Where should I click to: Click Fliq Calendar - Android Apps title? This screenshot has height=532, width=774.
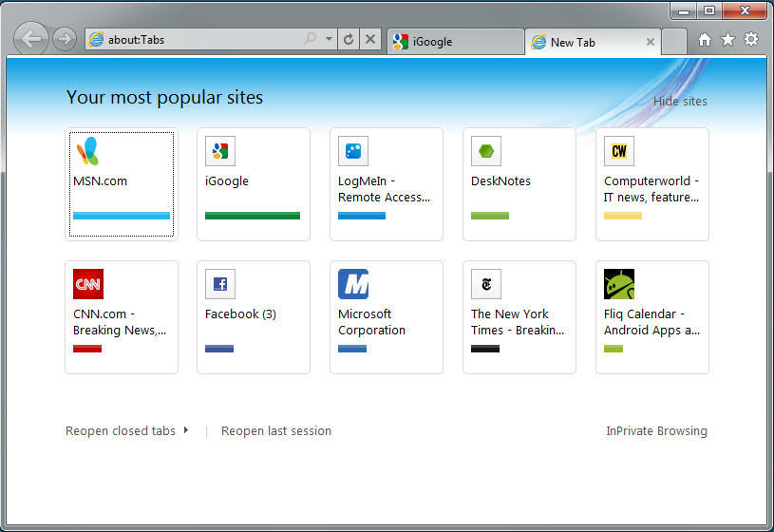point(651,322)
